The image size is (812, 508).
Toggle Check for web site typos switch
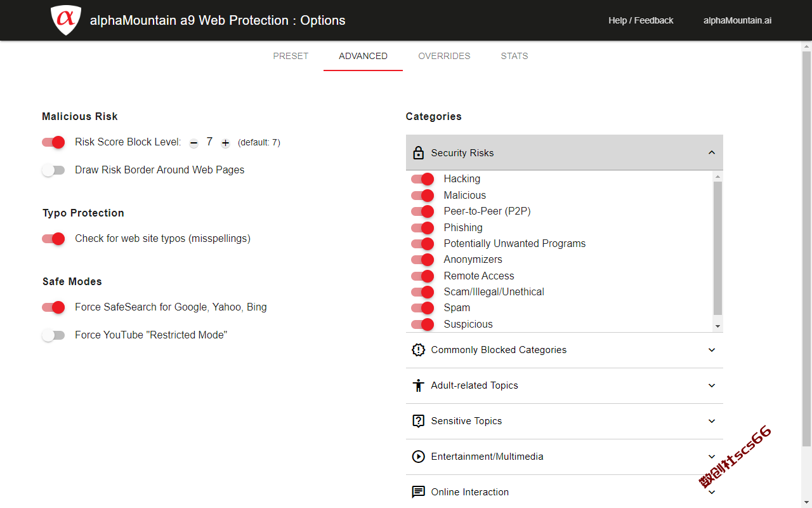[x=54, y=239]
